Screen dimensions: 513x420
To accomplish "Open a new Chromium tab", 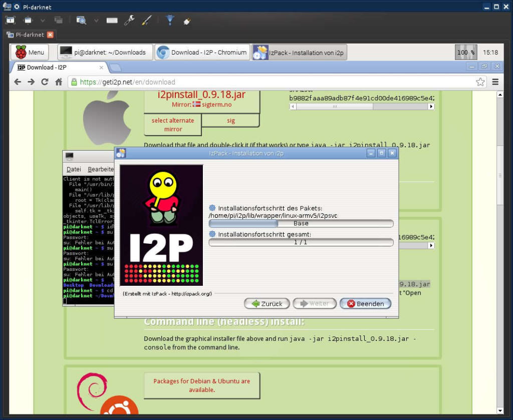I will [115, 68].
